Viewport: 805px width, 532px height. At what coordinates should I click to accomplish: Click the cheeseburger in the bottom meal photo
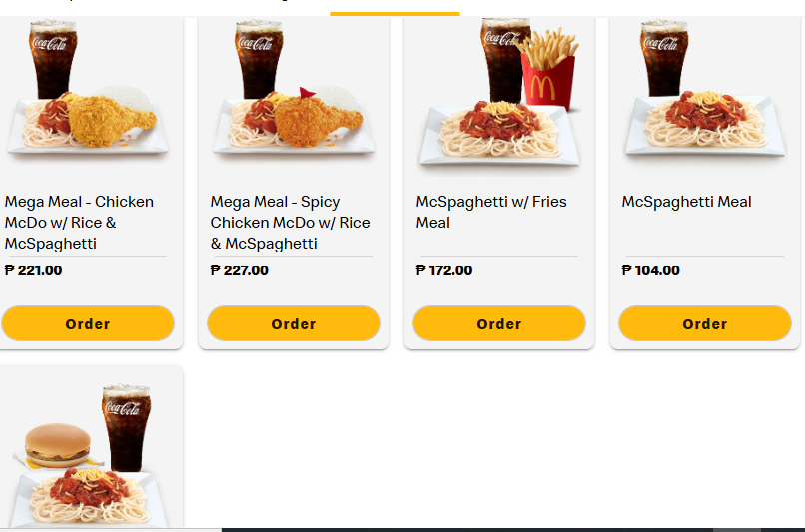[58, 445]
